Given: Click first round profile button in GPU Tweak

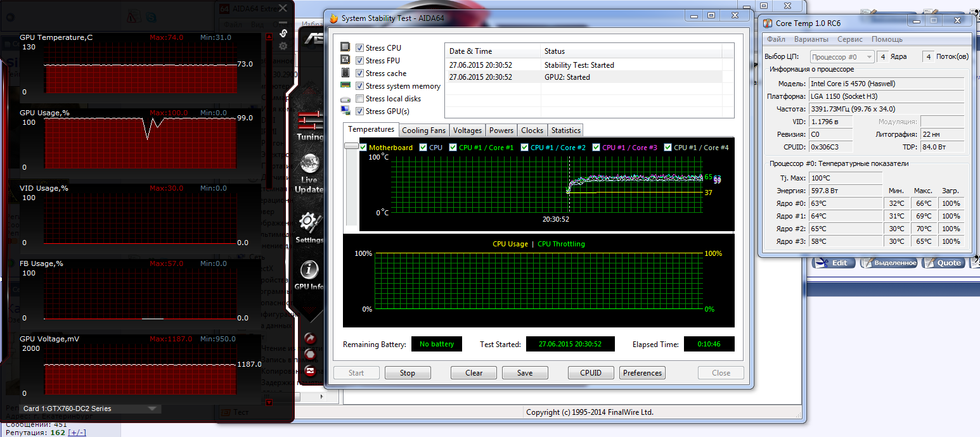Looking at the screenshot, I should (x=310, y=338).
